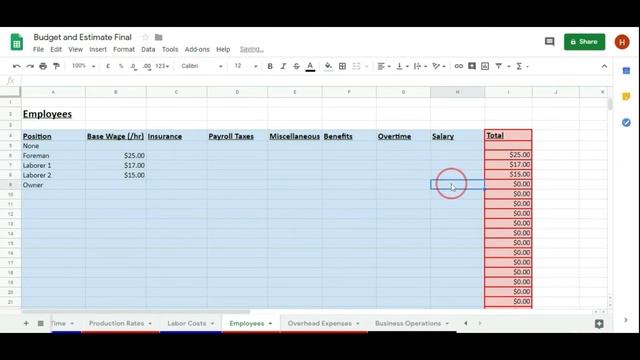Open the Edit menu
640x360 pixels.
pyautogui.click(x=56, y=49)
